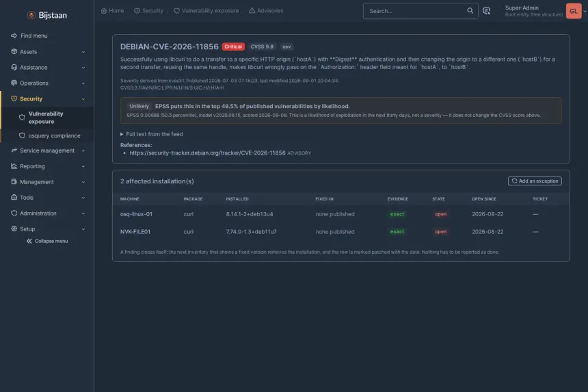588x392 pixels.
Task: Go to Advisories breadcrumb
Action: (266, 10)
